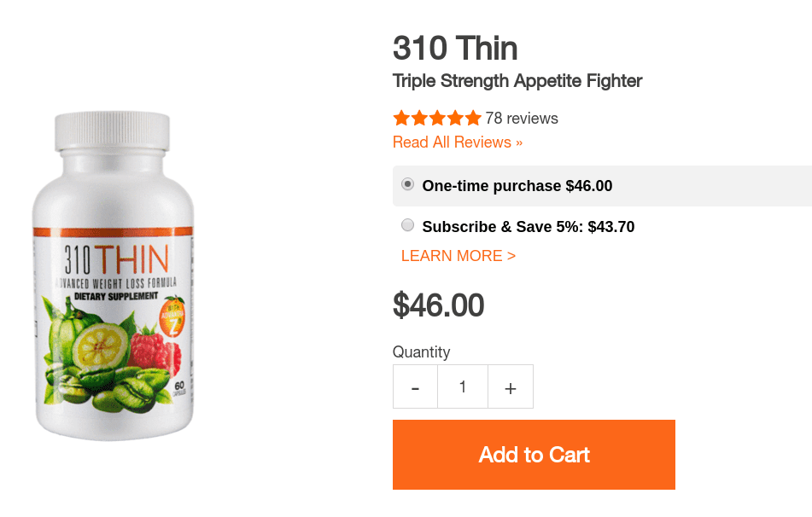Click the first rating star
This screenshot has height=517, width=812.
click(x=401, y=119)
